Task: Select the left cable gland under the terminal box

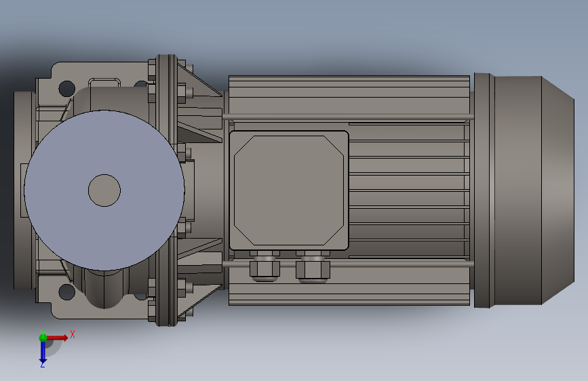Action: tap(264, 266)
